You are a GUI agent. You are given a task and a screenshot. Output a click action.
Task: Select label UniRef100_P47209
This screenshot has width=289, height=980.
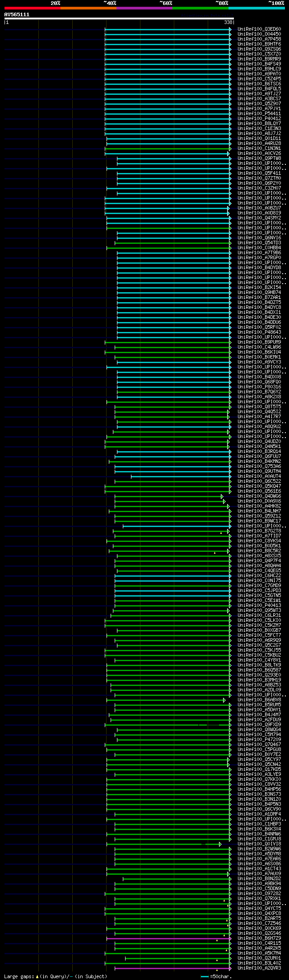coord(259,740)
